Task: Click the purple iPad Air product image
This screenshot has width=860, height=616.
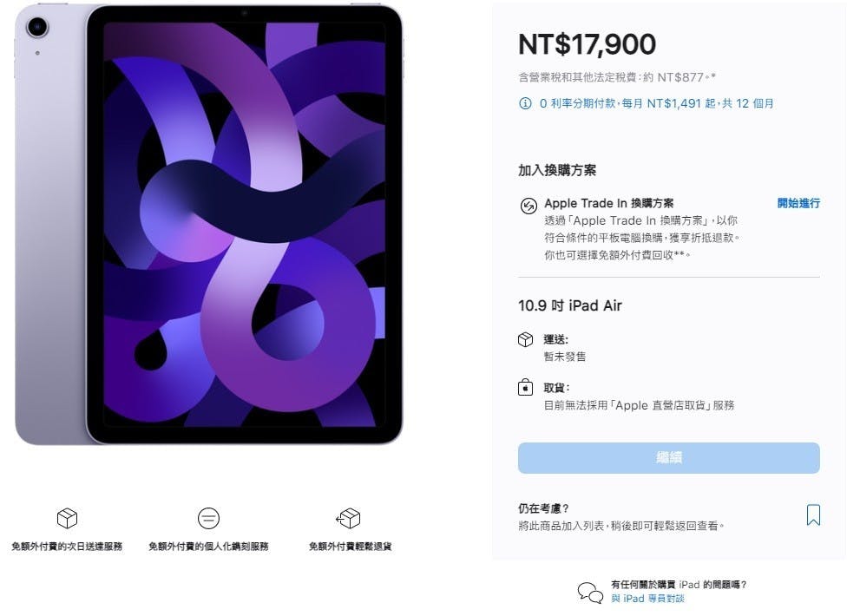Action: [x=209, y=225]
